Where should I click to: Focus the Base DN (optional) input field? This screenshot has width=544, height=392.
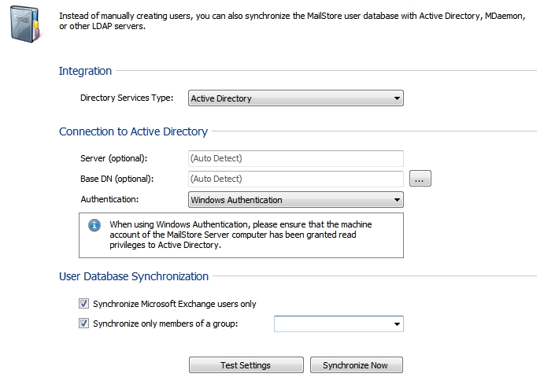tap(295, 179)
